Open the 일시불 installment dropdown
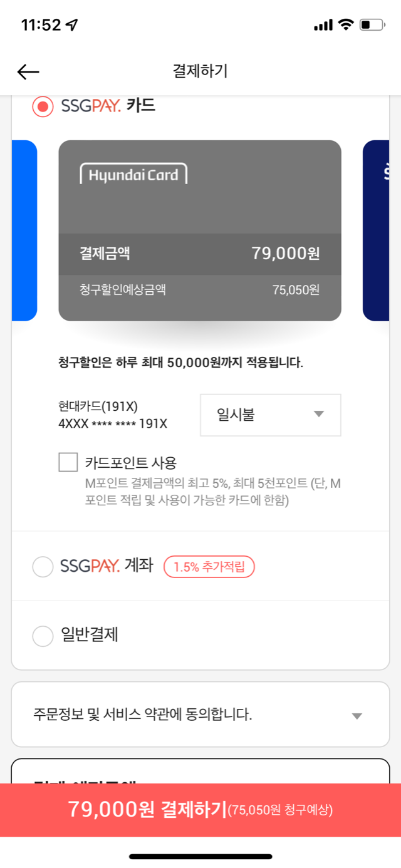 (271, 415)
